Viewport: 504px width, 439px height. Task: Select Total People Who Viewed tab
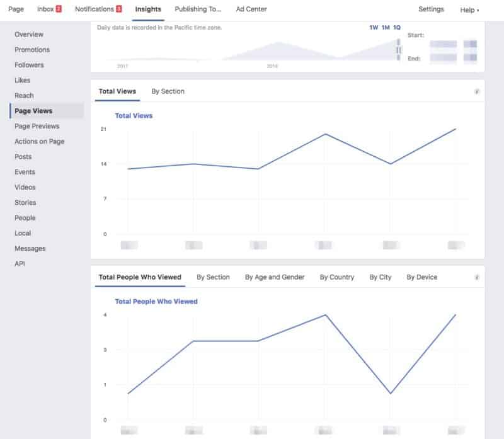[140, 277]
